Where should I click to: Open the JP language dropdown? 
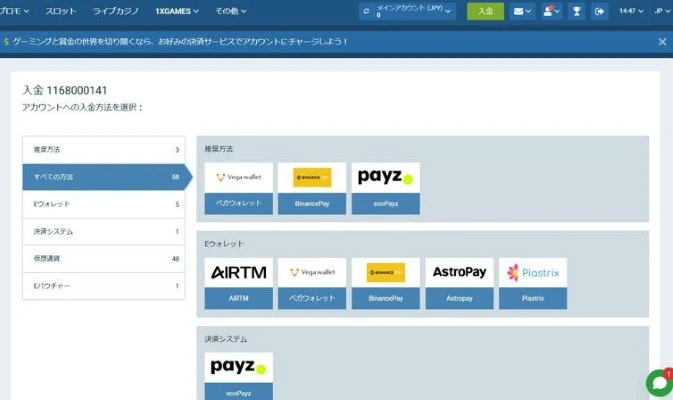point(663,11)
